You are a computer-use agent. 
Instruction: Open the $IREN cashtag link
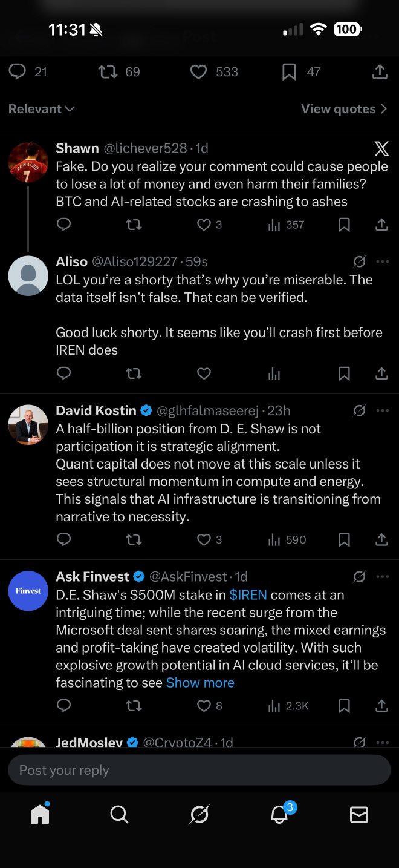click(x=248, y=594)
